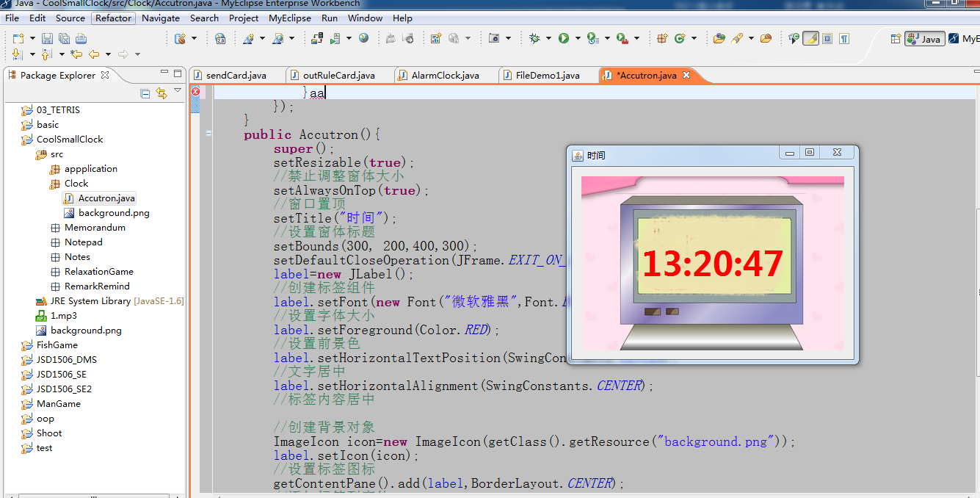Open the Run button dropdown arrow
The image size is (980, 498).
tap(578, 38)
